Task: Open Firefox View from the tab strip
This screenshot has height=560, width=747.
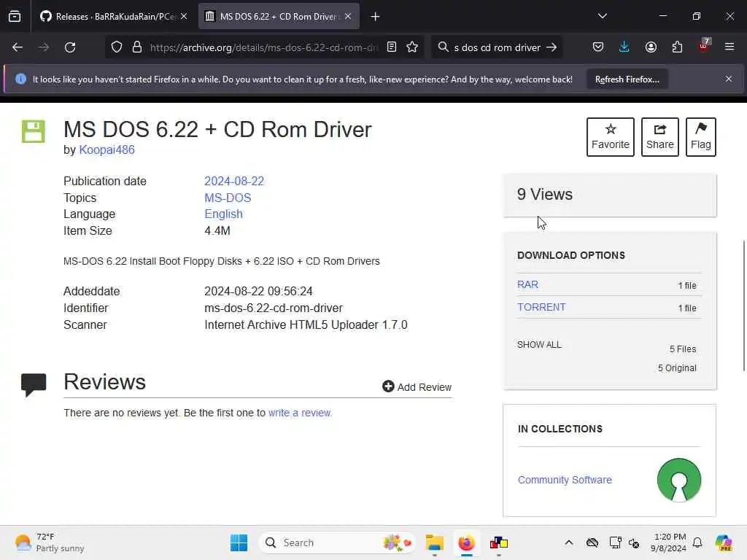Action: 15,16
